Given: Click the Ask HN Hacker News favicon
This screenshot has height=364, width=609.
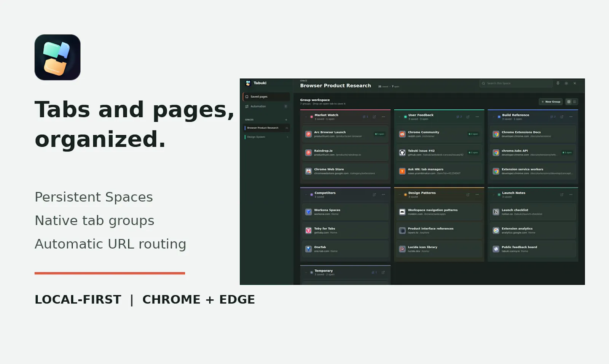Looking at the screenshot, I should (402, 171).
